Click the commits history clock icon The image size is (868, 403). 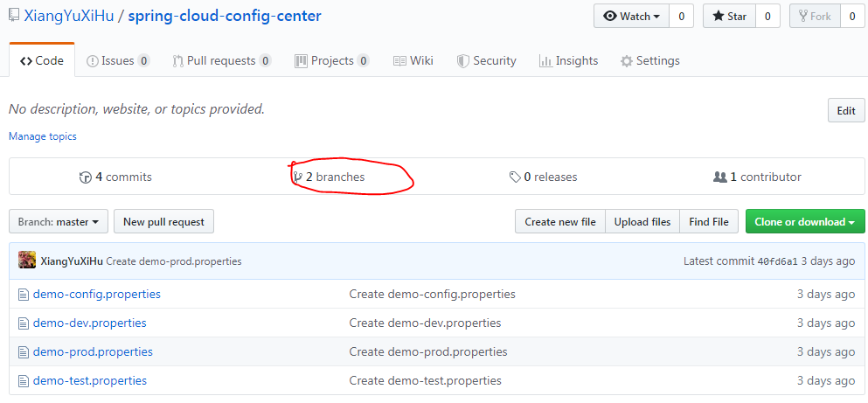[86, 177]
